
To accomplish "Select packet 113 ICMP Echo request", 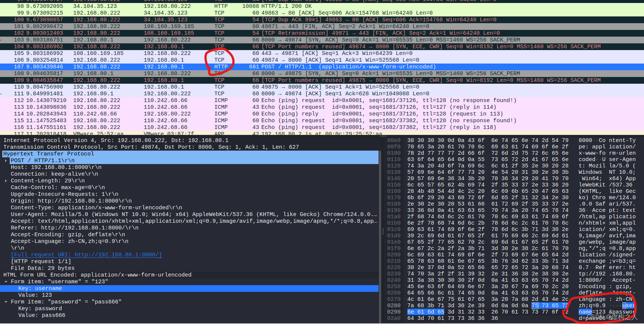I will [322, 107].
